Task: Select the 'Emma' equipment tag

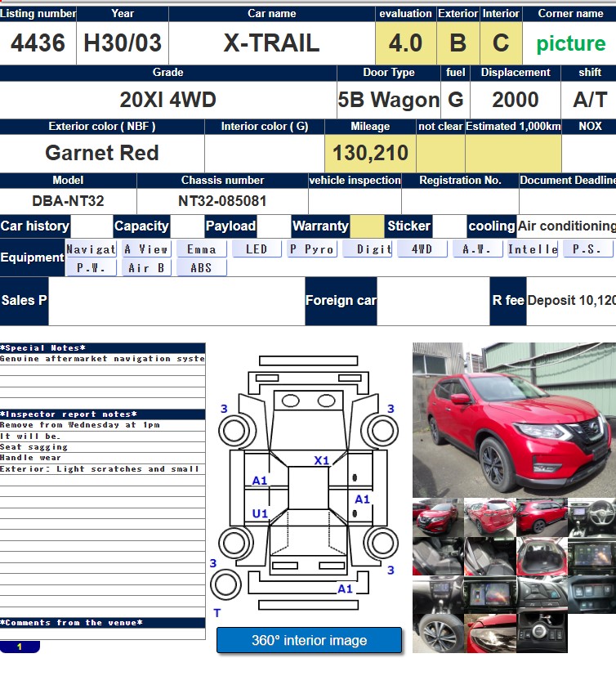Action: (x=201, y=249)
